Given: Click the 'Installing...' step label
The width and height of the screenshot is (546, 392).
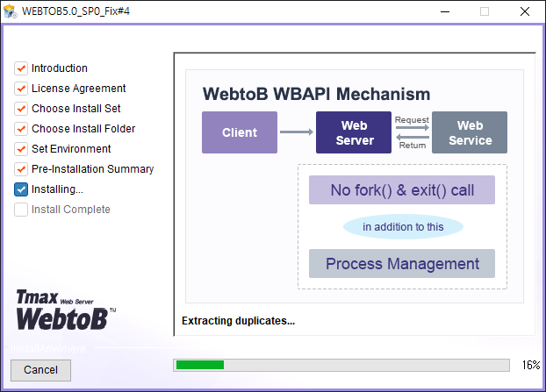Looking at the screenshot, I should pos(57,189).
